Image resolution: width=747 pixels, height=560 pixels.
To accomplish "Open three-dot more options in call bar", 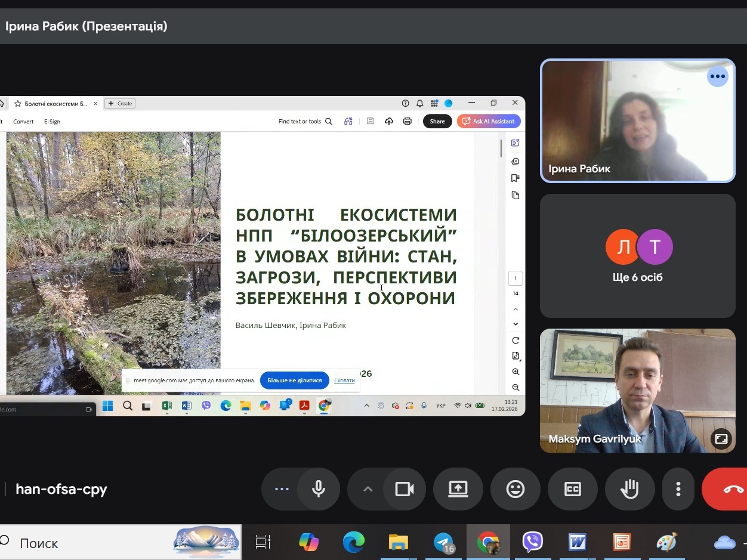I will pyautogui.click(x=678, y=490).
